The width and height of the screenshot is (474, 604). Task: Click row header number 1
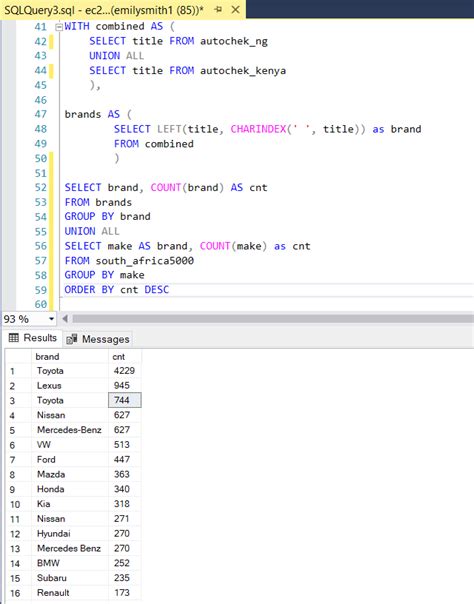pyautogui.click(x=18, y=371)
